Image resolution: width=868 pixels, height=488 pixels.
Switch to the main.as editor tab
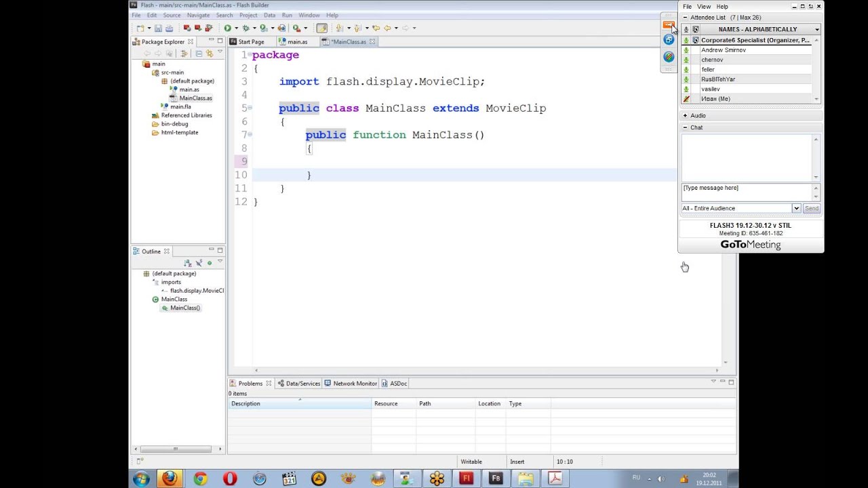point(297,41)
